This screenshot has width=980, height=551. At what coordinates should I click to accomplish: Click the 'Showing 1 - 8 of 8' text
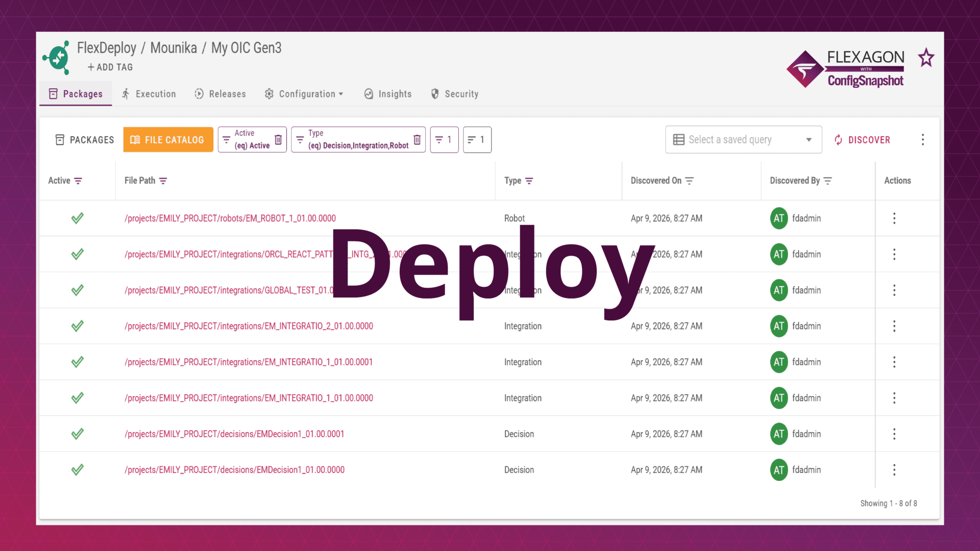tap(889, 504)
